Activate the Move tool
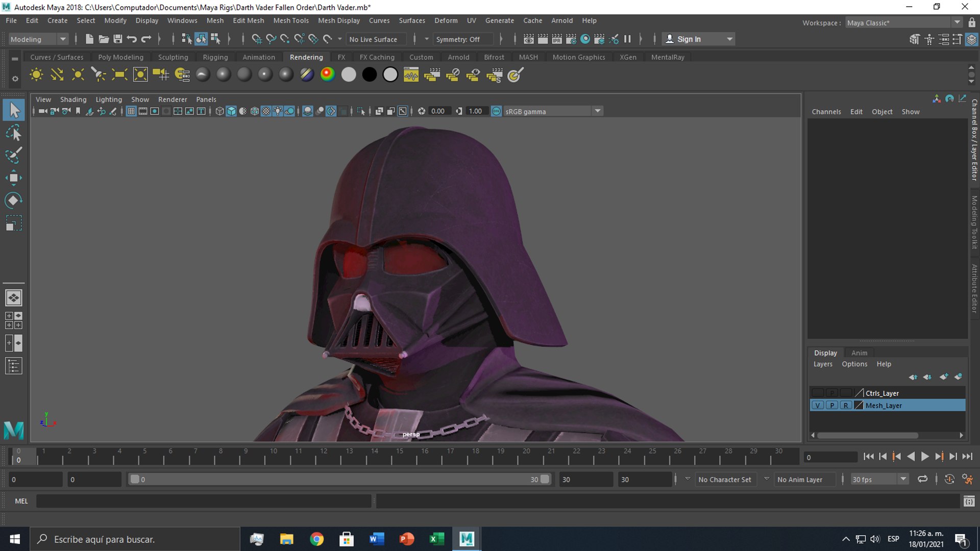The width and height of the screenshot is (980, 551). [x=14, y=178]
